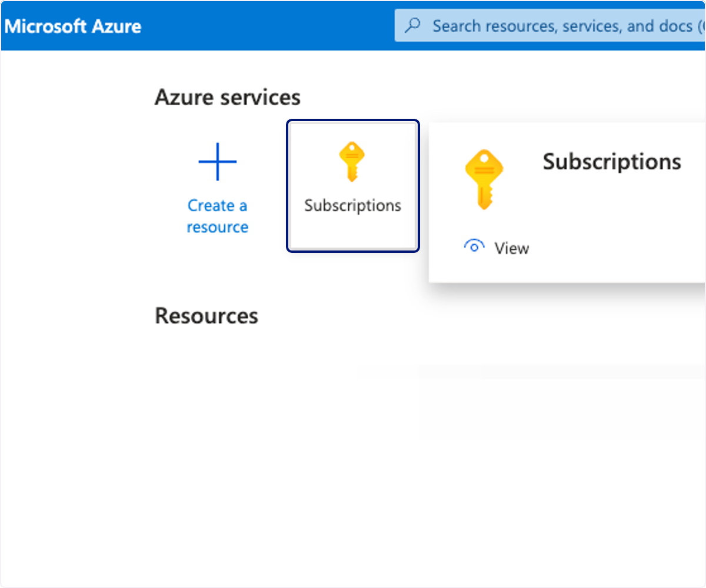Click the Resources heading
Screen dimensions: 706x588
tap(207, 316)
